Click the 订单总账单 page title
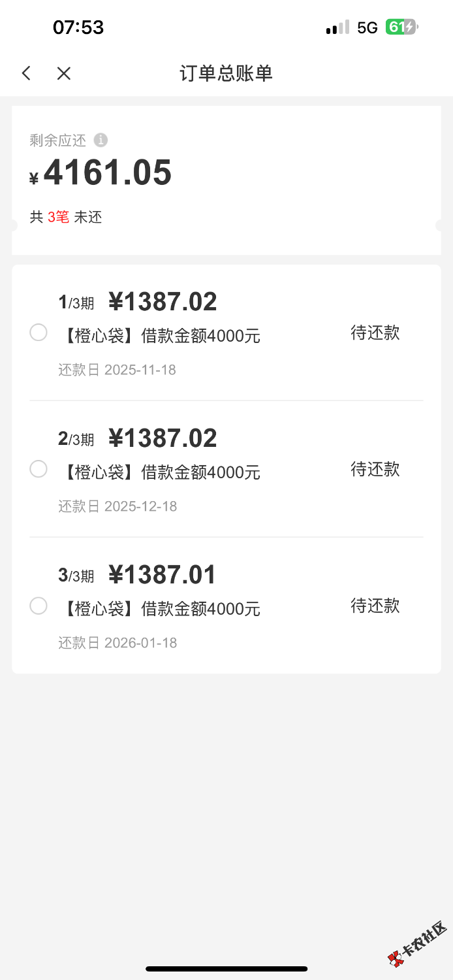 pos(226,73)
